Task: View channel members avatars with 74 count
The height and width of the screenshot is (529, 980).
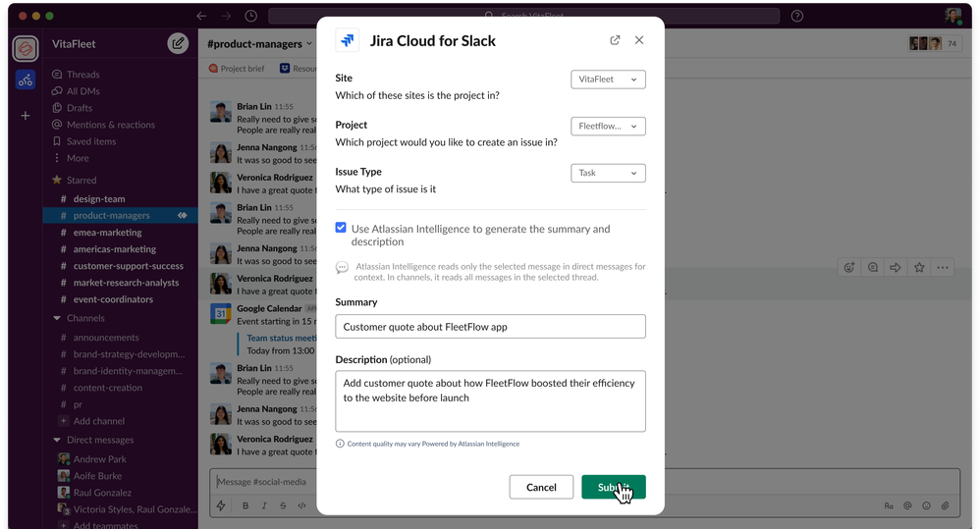Action: (x=934, y=44)
